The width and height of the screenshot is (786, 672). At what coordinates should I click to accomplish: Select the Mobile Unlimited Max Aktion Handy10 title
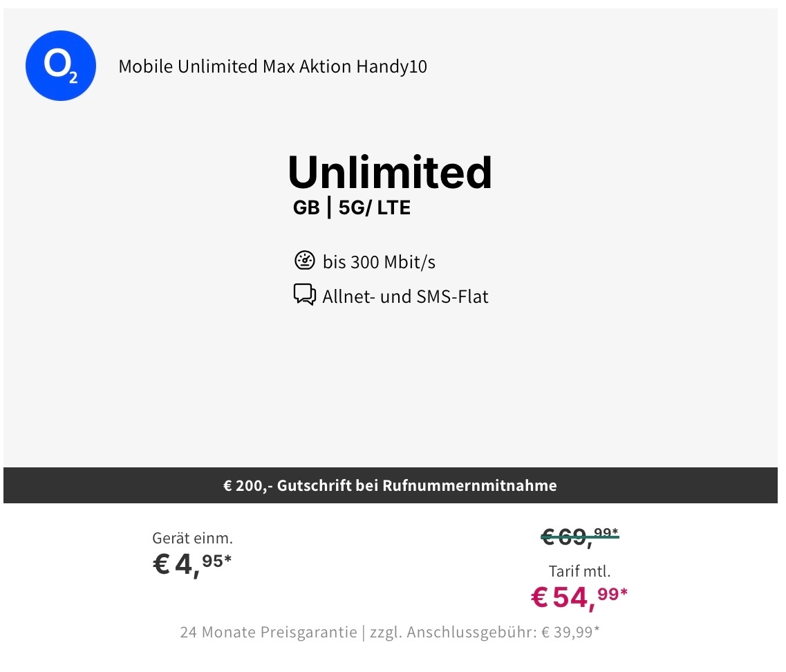point(272,66)
